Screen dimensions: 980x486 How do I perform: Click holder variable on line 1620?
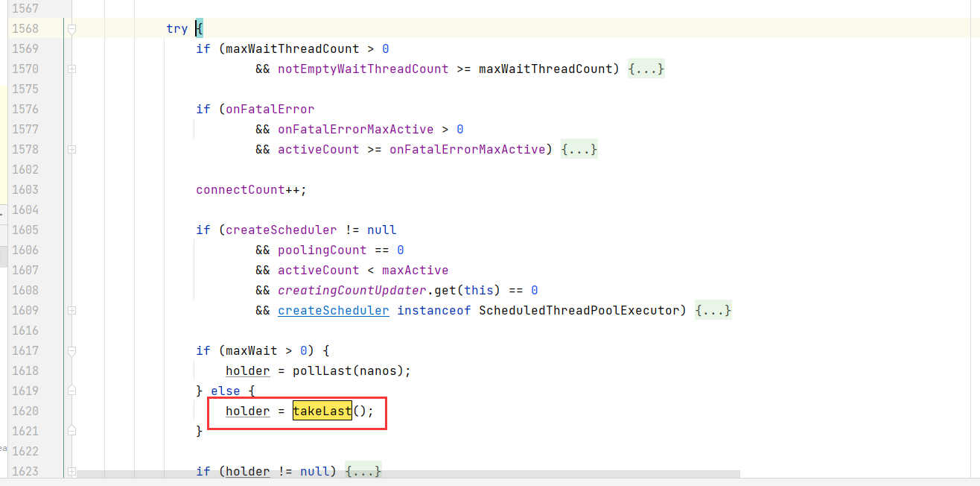click(x=247, y=411)
